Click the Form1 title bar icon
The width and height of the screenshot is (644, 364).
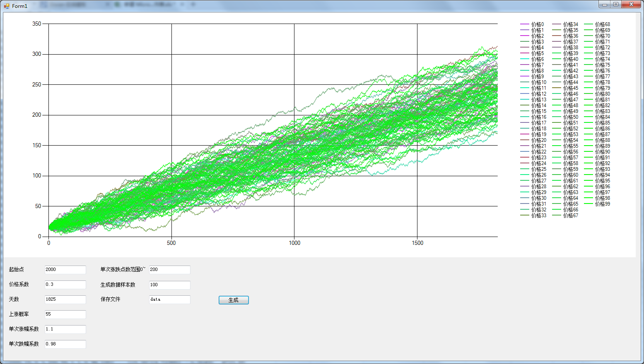point(7,6)
